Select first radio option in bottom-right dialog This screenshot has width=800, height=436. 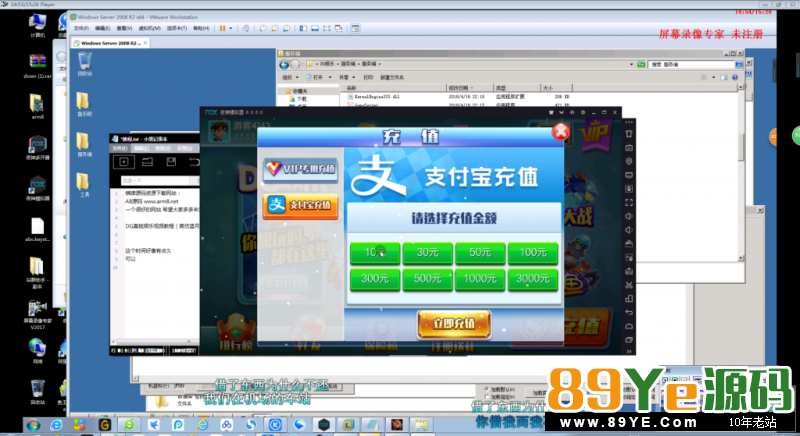tap(486, 389)
